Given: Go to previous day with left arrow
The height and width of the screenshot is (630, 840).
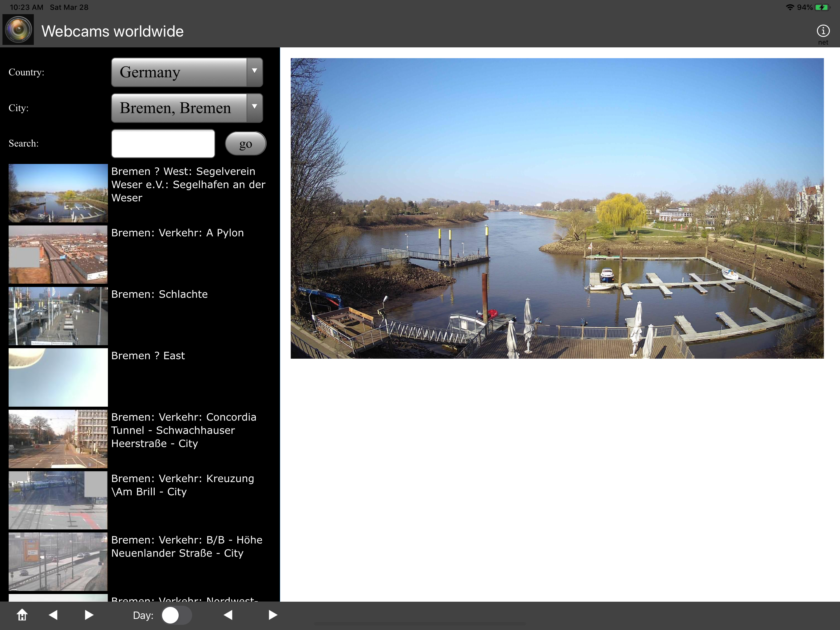Looking at the screenshot, I should 228,615.
